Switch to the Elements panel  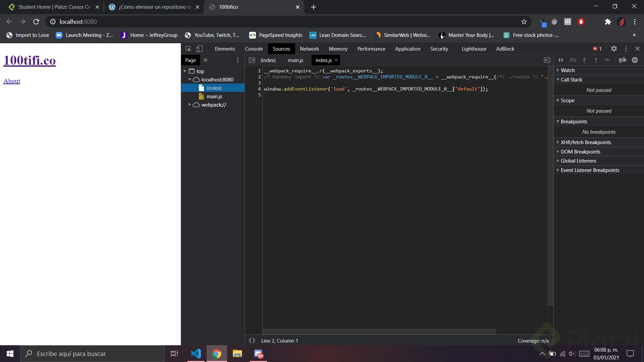tap(225, 49)
